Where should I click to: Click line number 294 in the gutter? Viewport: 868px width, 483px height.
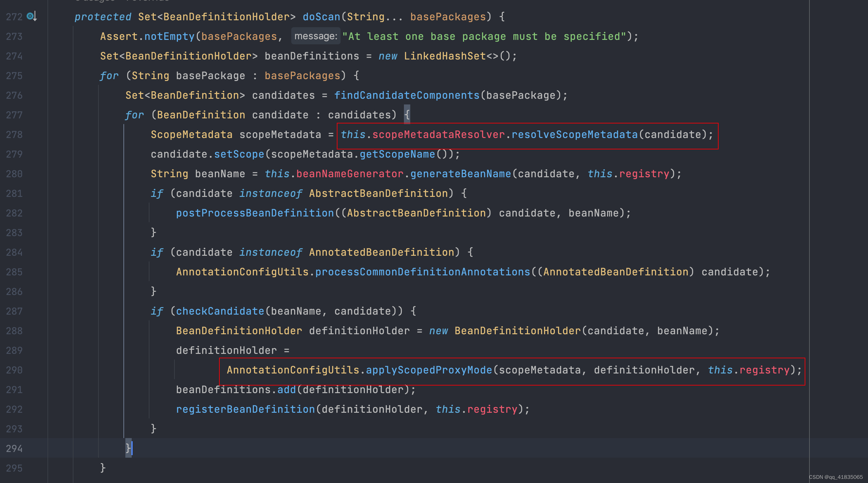[14, 448]
